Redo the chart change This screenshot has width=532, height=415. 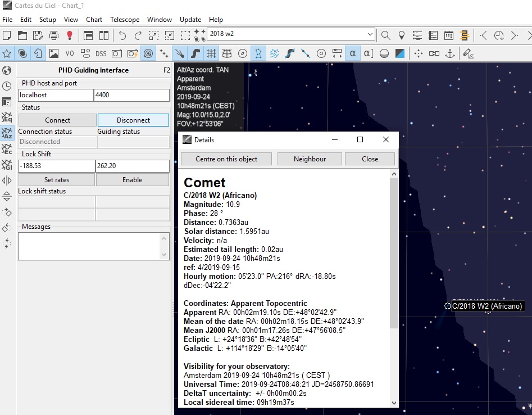[x=138, y=35]
